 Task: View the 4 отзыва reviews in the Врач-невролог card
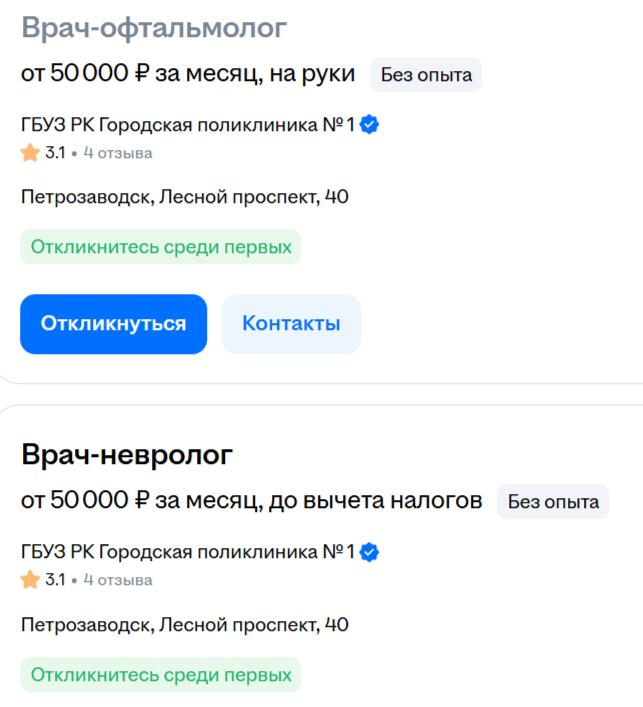coord(118,580)
